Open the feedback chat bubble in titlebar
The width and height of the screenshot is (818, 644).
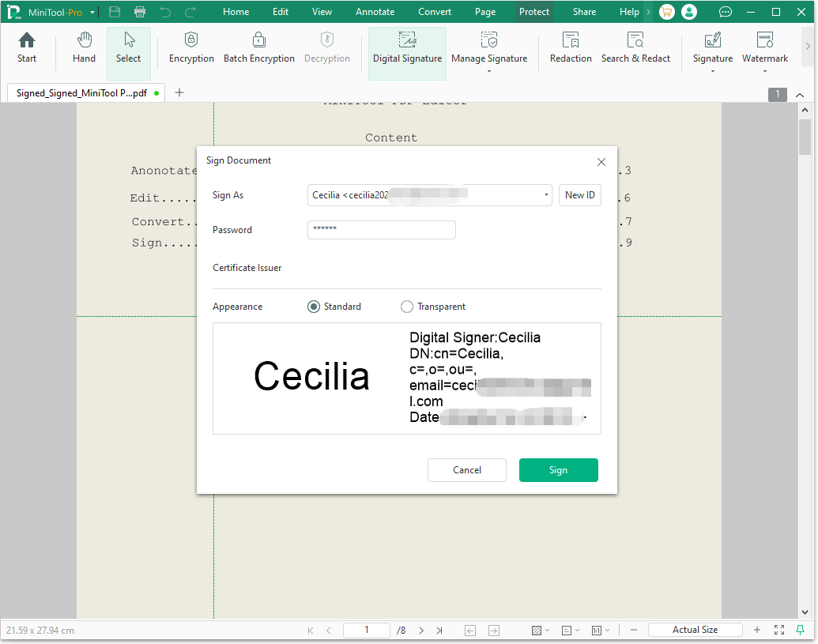(725, 11)
